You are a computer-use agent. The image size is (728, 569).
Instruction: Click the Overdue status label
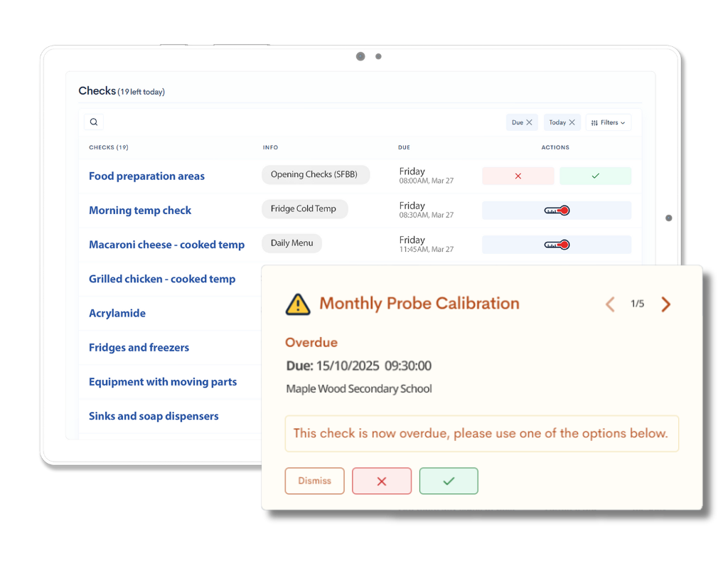point(311,343)
